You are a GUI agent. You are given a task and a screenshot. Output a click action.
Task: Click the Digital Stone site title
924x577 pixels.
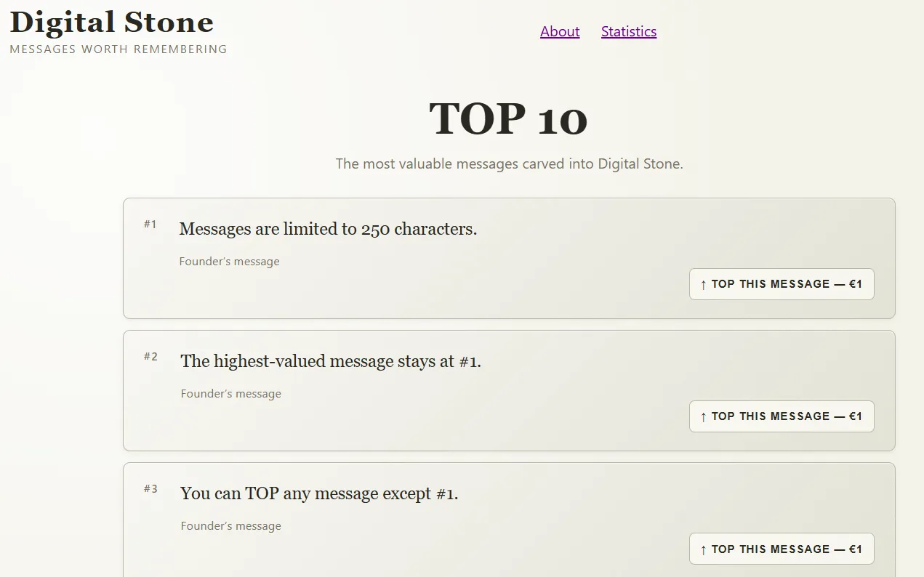click(111, 22)
